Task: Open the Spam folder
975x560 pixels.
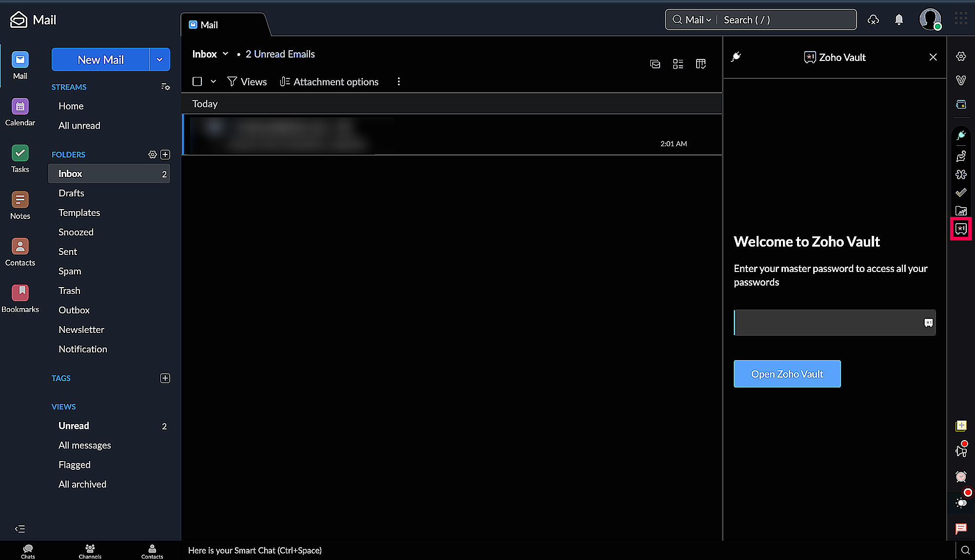Action: (70, 271)
